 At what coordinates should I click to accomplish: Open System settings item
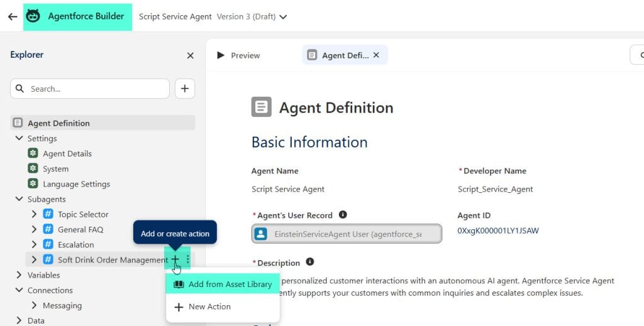tap(56, 168)
